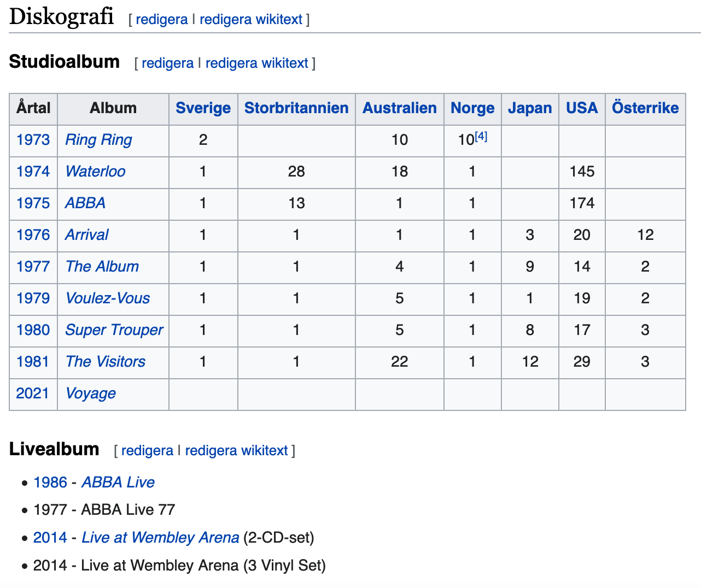This screenshot has height=588, width=701.
Task: Click the 1973 year link
Action: coord(33,140)
